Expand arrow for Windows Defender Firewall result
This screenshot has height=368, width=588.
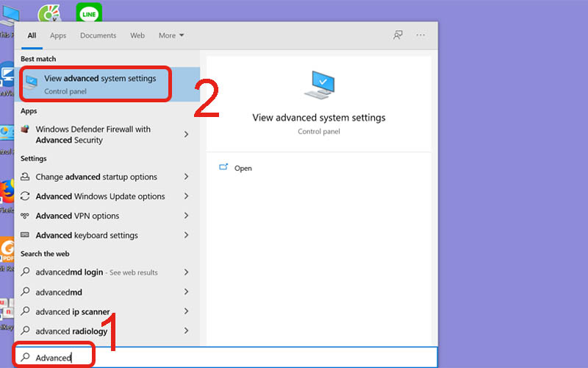187,135
